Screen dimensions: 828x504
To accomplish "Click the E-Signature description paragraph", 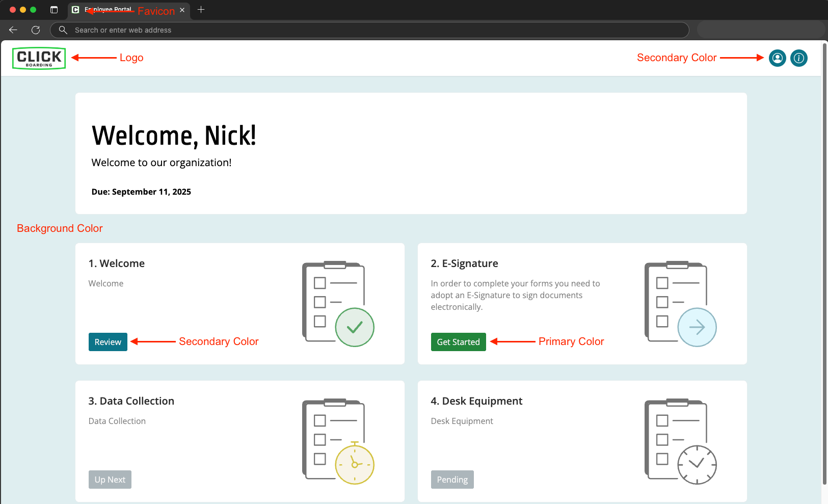I will [x=516, y=295].
